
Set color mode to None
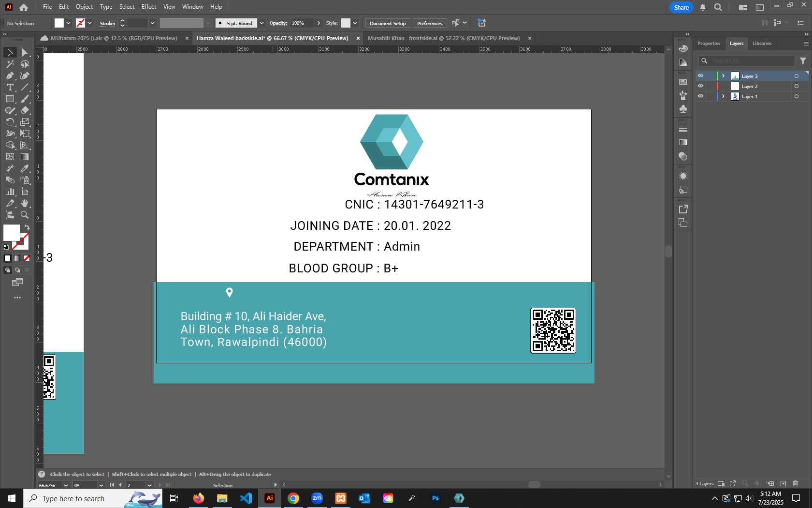(27, 258)
